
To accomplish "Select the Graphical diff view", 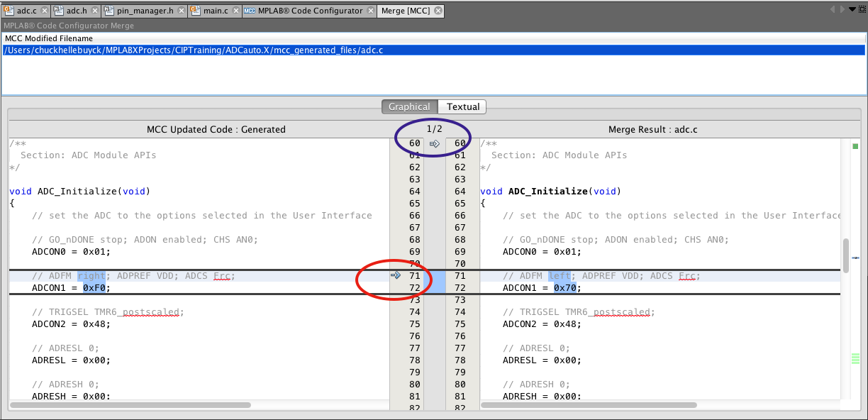I will [x=409, y=107].
